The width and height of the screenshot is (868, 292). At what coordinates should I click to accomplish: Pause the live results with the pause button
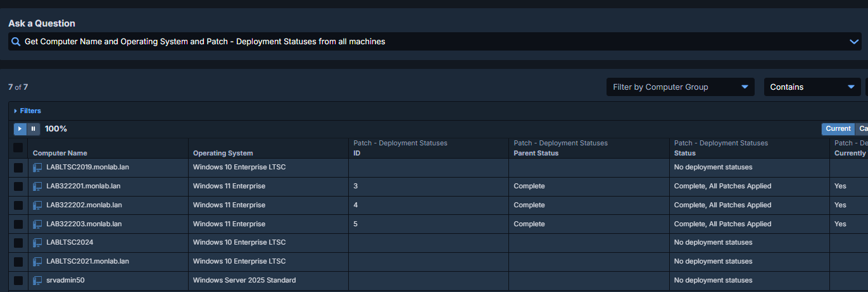pyautogui.click(x=34, y=129)
